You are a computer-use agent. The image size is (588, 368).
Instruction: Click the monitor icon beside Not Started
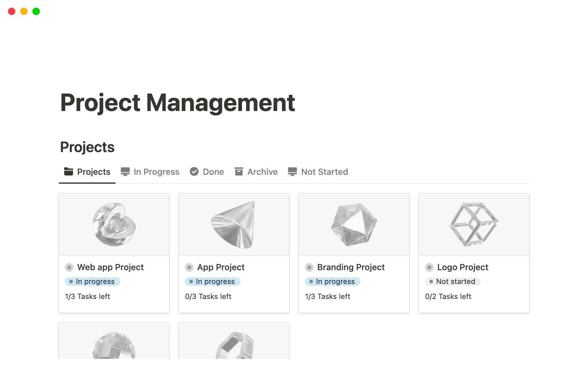(292, 171)
